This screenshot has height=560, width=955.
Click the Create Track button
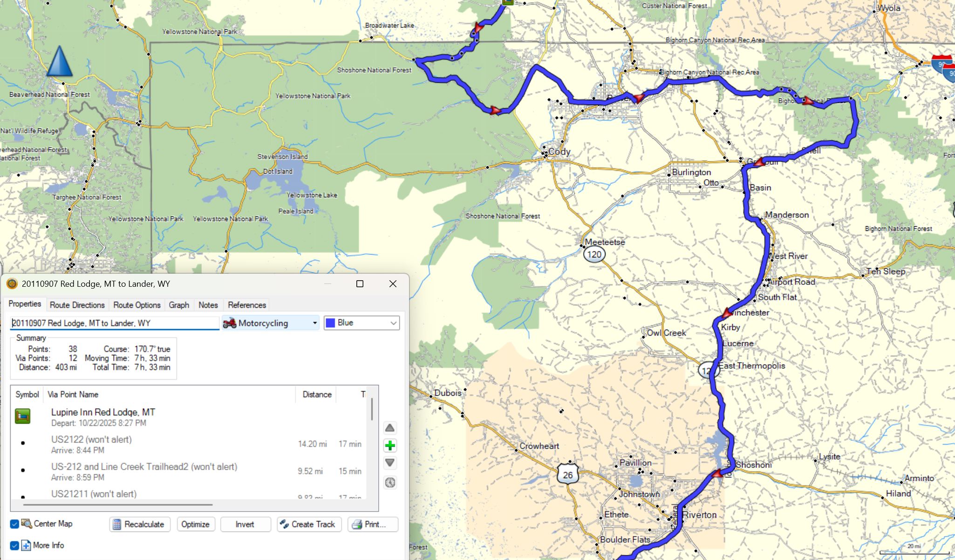[x=309, y=524]
